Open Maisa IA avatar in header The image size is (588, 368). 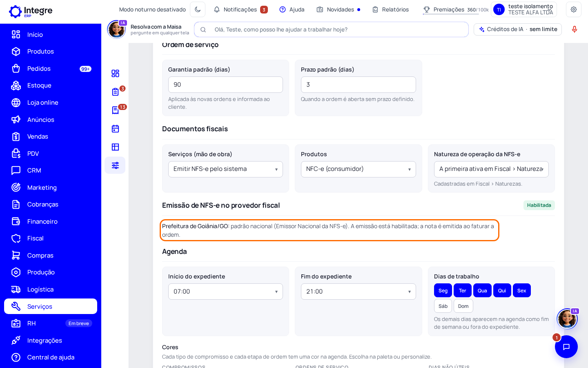tap(117, 29)
